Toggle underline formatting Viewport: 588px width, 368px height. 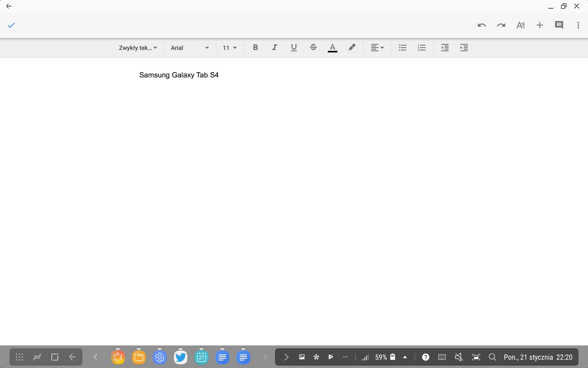(294, 48)
